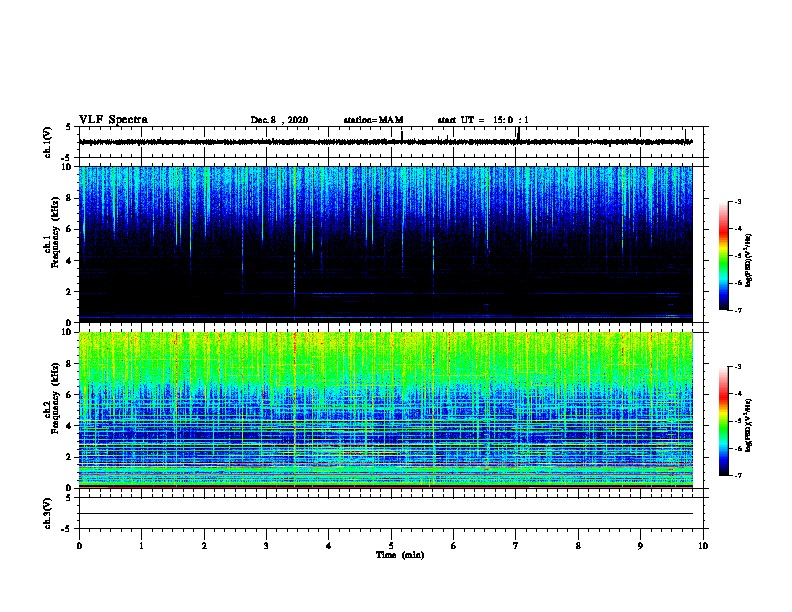The width and height of the screenshot is (792, 612).
Task: Click the "-3" tick on ch.2 colorbar
Action: tap(738, 367)
